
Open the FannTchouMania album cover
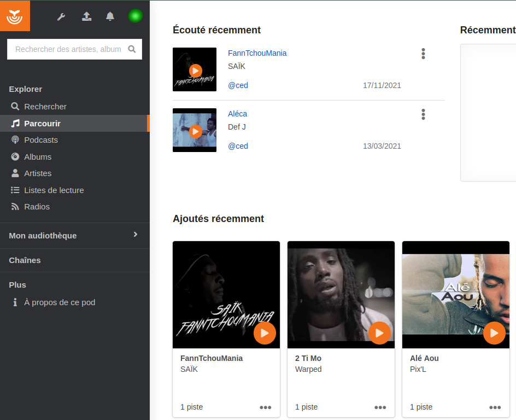point(226,295)
